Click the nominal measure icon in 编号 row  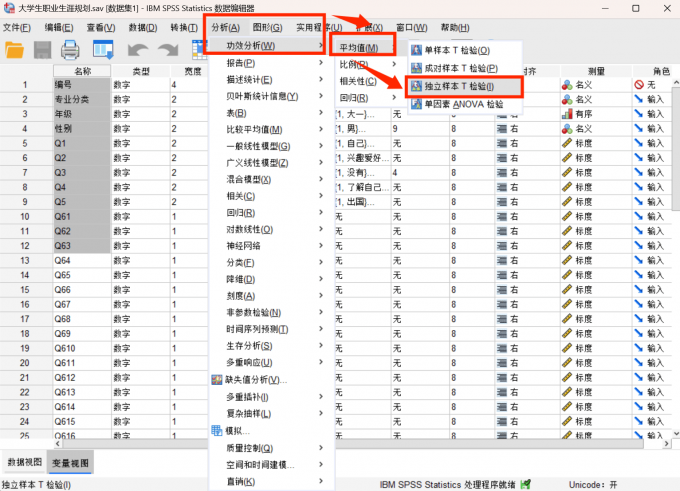(567, 85)
